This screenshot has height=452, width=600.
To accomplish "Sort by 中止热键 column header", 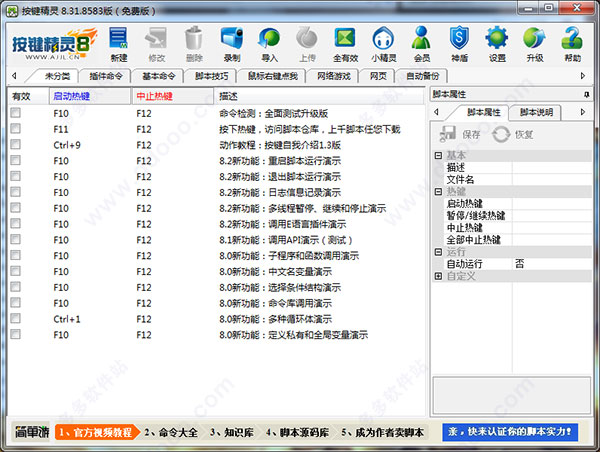I will click(173, 96).
